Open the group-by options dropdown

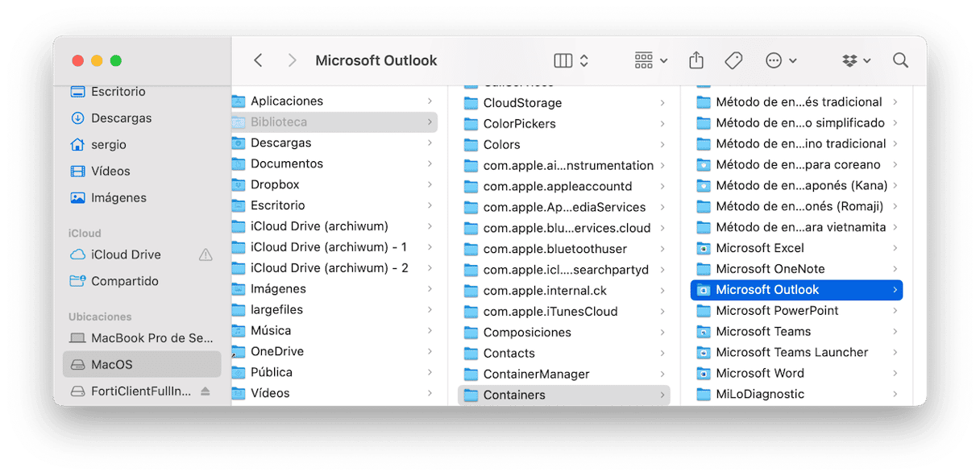651,60
